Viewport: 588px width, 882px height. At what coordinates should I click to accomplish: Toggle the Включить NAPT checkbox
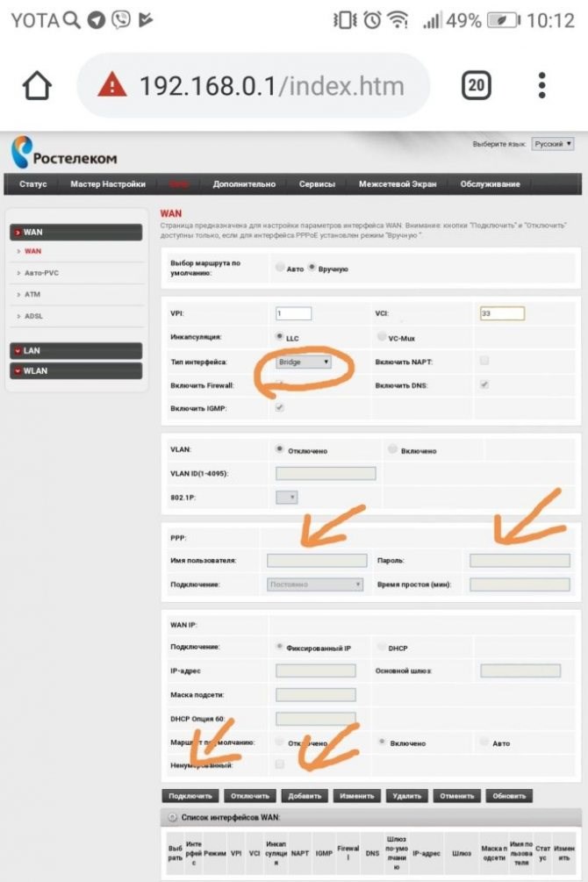click(484, 361)
